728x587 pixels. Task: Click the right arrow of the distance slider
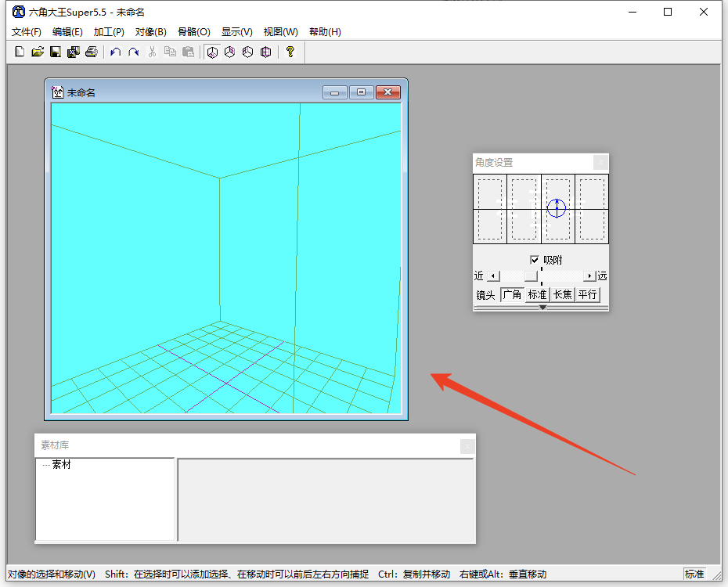tap(589, 276)
